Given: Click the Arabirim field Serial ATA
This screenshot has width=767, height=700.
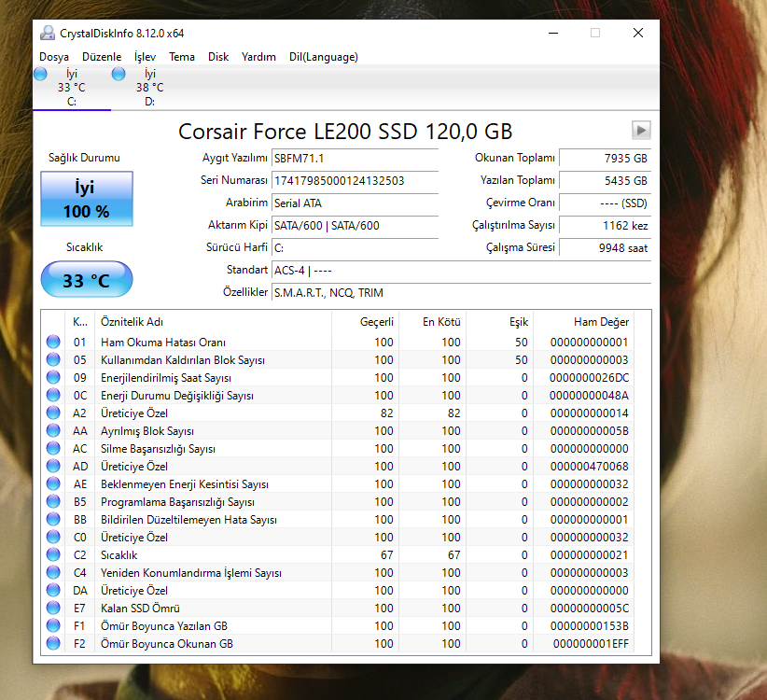Looking at the screenshot, I should click(355, 203).
